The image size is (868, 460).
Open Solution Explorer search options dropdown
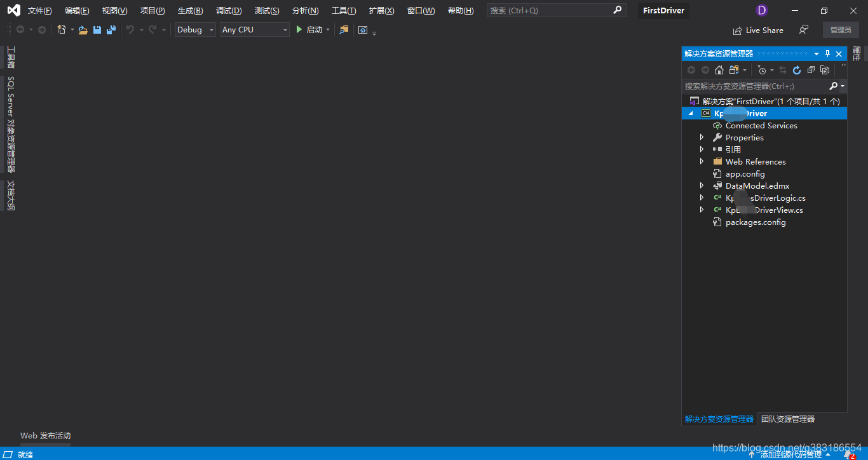[x=843, y=86]
